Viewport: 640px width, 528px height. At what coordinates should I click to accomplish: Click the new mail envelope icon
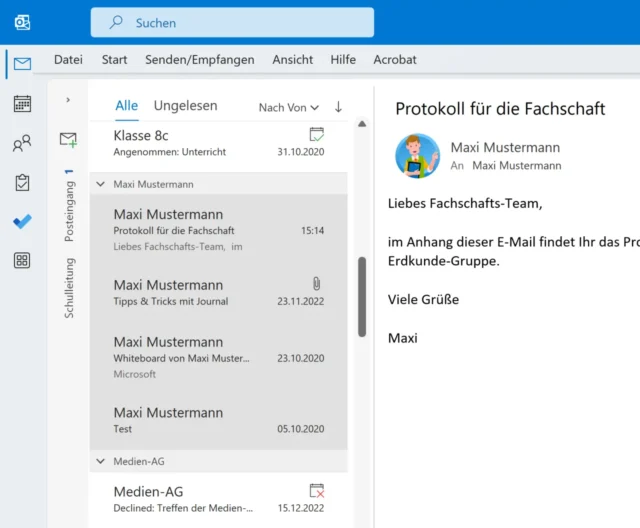pyautogui.click(x=68, y=140)
